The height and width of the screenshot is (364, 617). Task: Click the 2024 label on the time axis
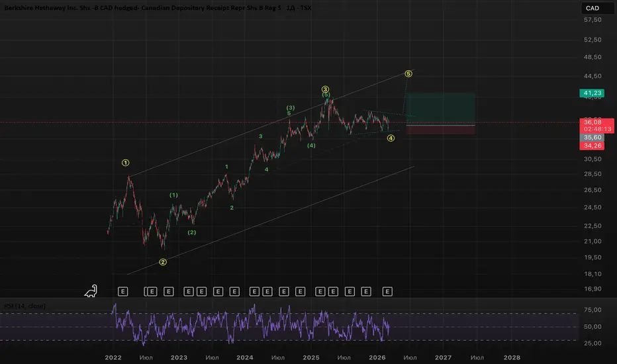(245, 357)
